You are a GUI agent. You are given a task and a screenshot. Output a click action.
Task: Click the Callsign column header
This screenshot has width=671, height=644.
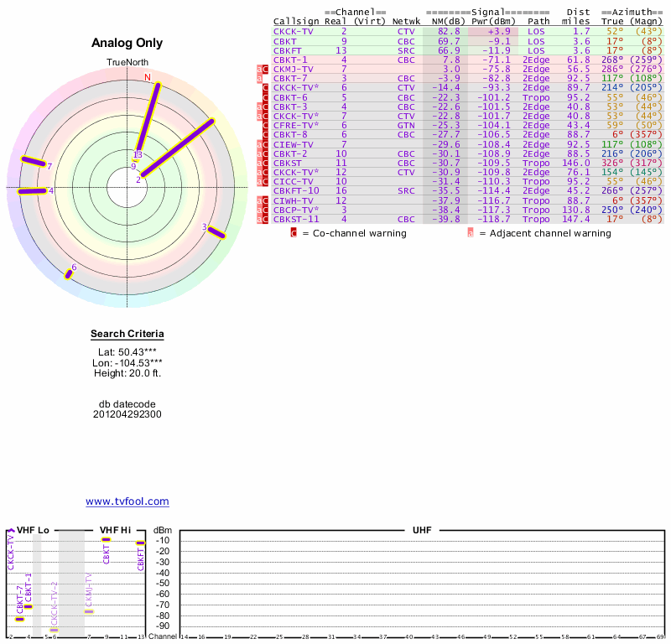(x=296, y=21)
